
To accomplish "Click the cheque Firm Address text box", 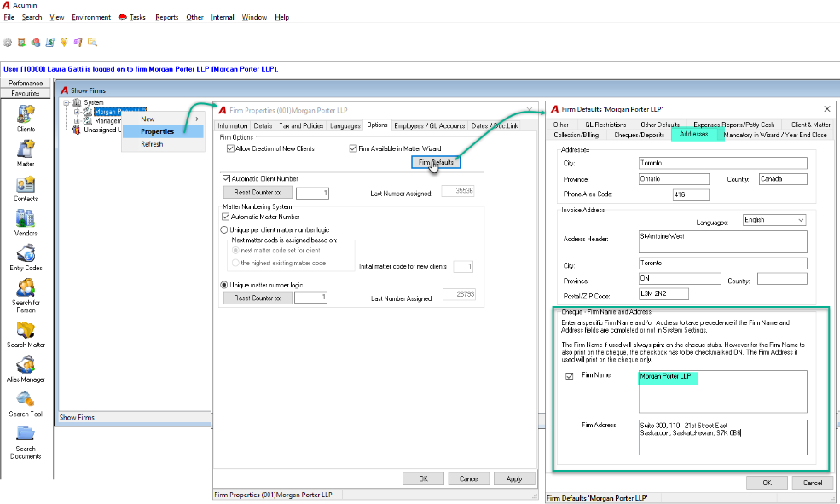I will (722, 437).
